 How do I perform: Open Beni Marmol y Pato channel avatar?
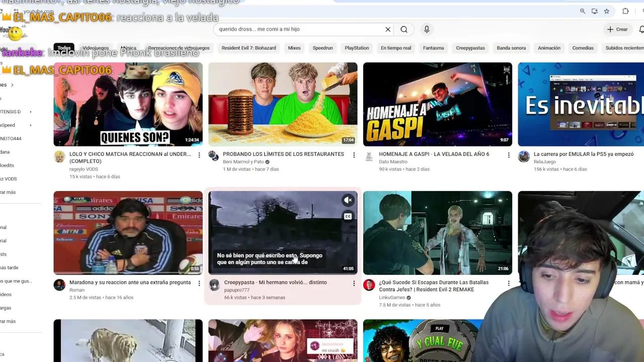[x=214, y=156]
